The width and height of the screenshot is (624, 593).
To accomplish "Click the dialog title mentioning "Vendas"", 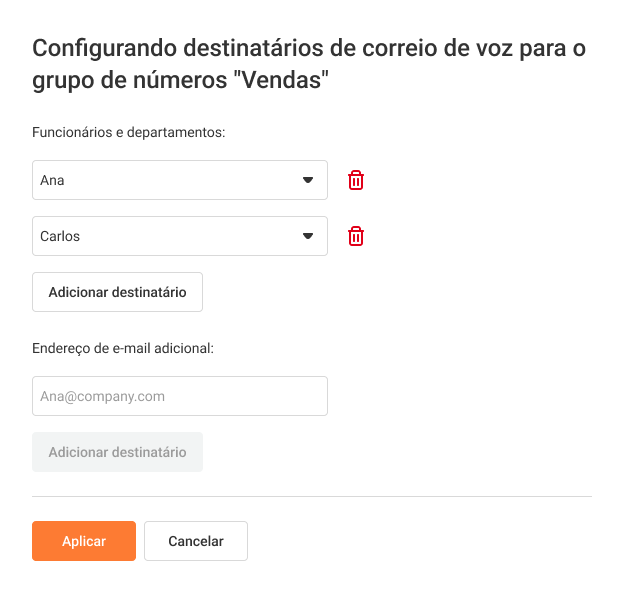I will point(309,63).
